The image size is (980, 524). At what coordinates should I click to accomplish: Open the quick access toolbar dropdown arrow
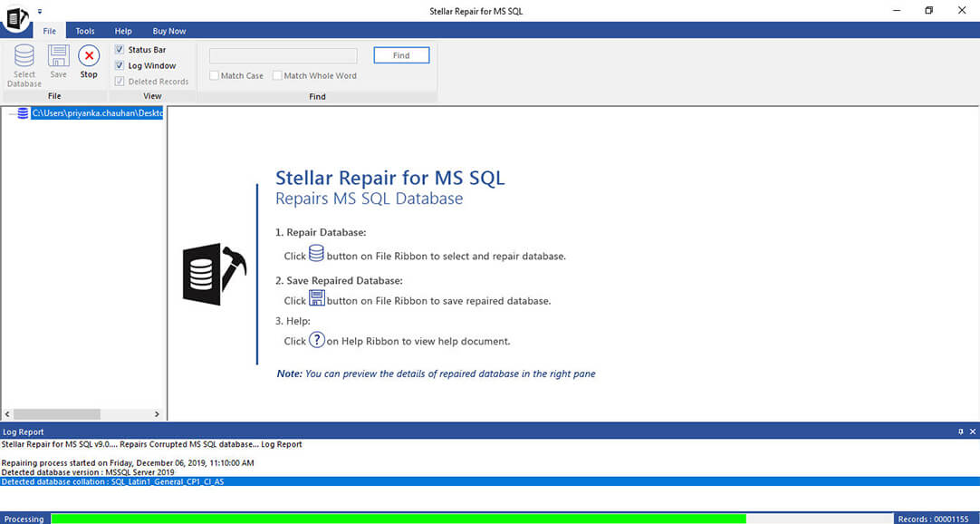[x=40, y=12]
